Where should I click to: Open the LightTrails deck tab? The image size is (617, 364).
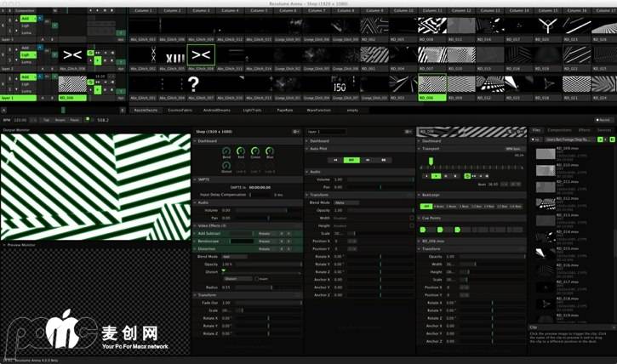[x=253, y=110]
